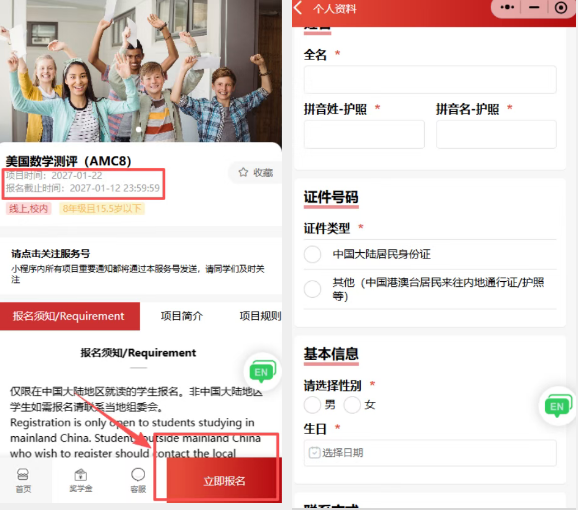Click the students banner image

pyautogui.click(x=141, y=71)
